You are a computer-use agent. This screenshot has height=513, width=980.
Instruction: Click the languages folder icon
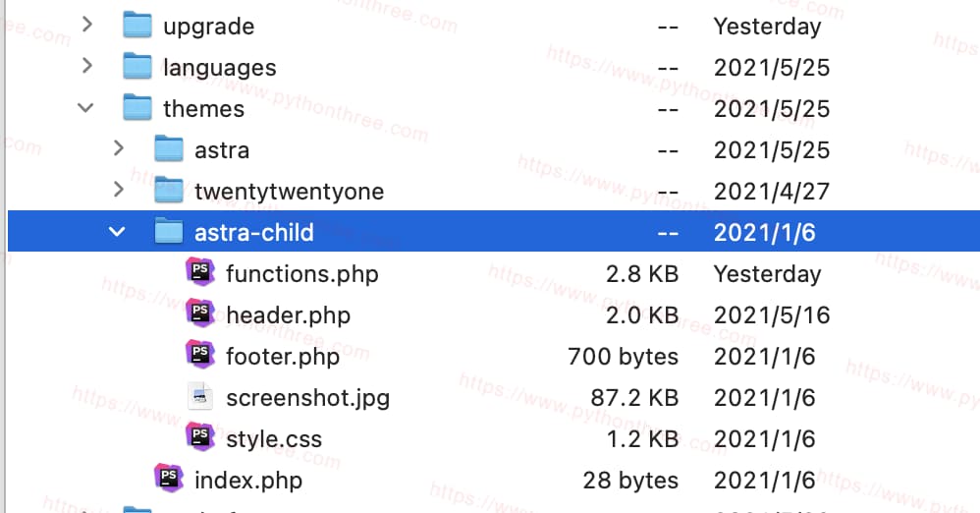point(137,66)
